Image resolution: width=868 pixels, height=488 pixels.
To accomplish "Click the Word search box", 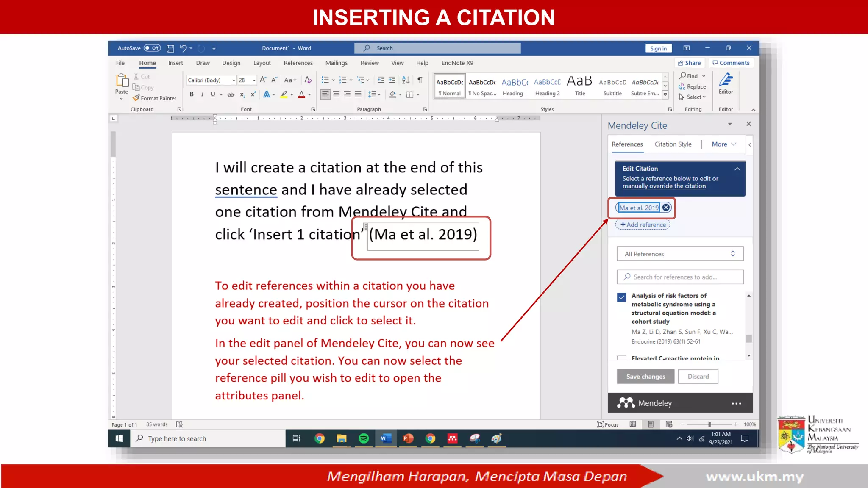I will coord(437,48).
